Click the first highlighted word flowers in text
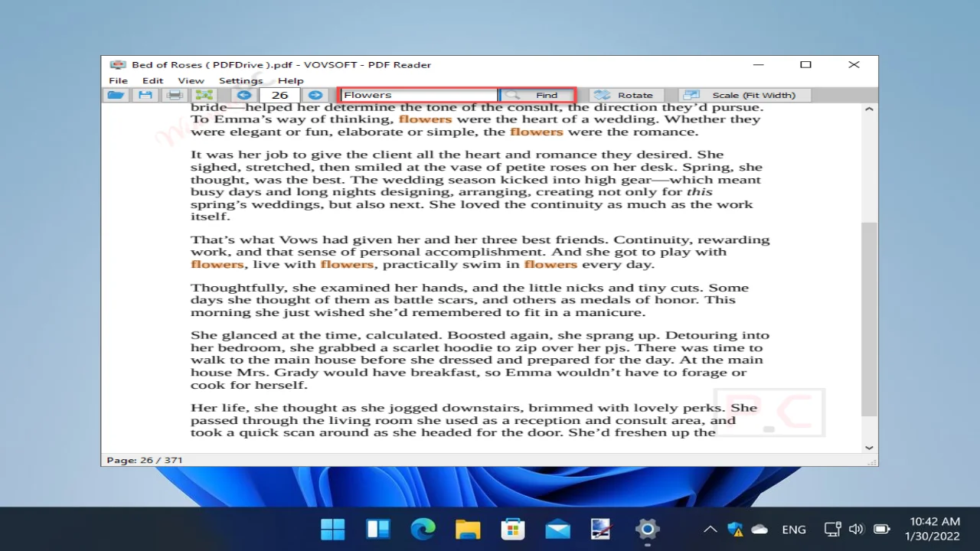The width and height of the screenshot is (980, 551). point(425,119)
